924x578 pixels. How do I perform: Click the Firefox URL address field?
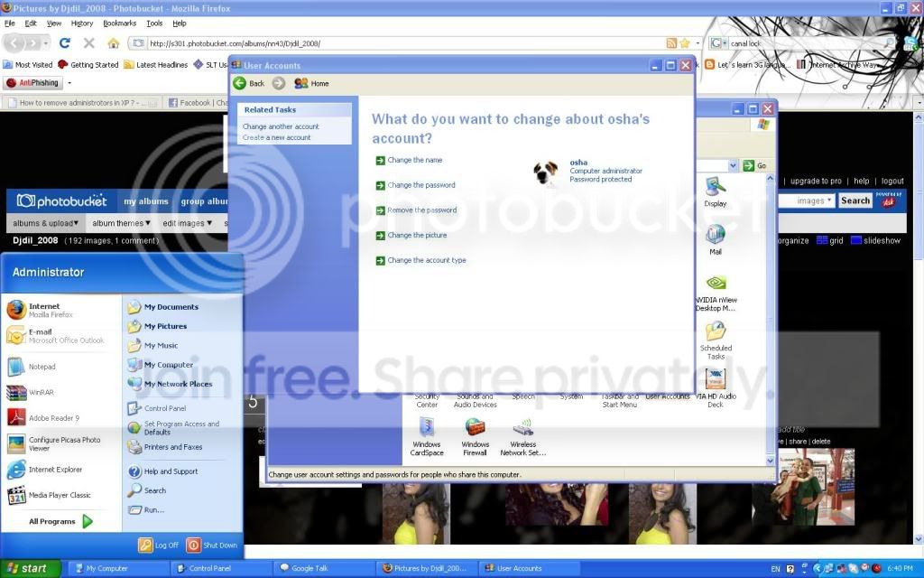[405, 43]
